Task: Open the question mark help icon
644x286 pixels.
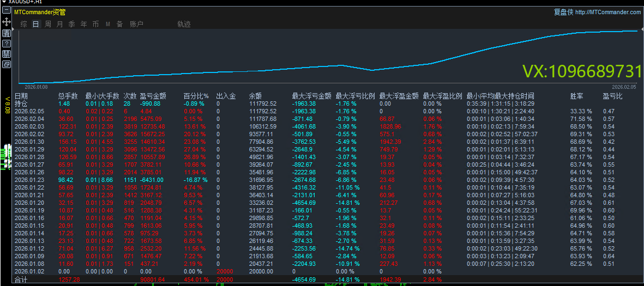Action: click(7, 43)
